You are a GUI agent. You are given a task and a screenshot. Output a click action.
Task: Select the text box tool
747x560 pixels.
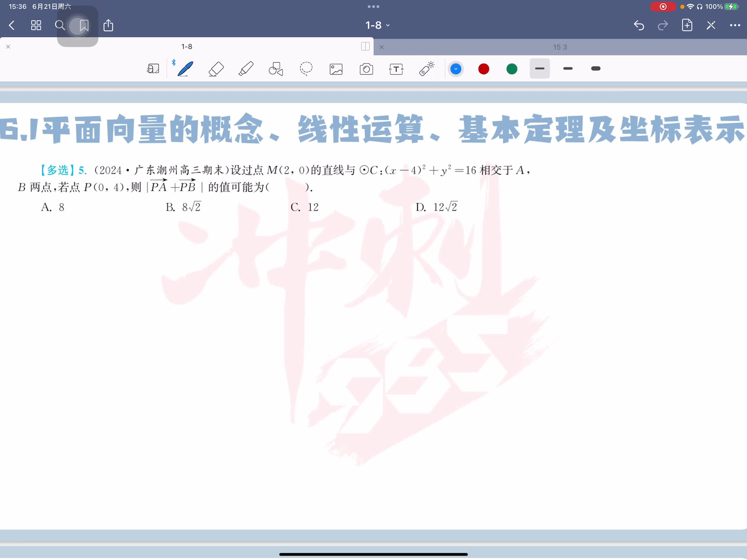[396, 69]
